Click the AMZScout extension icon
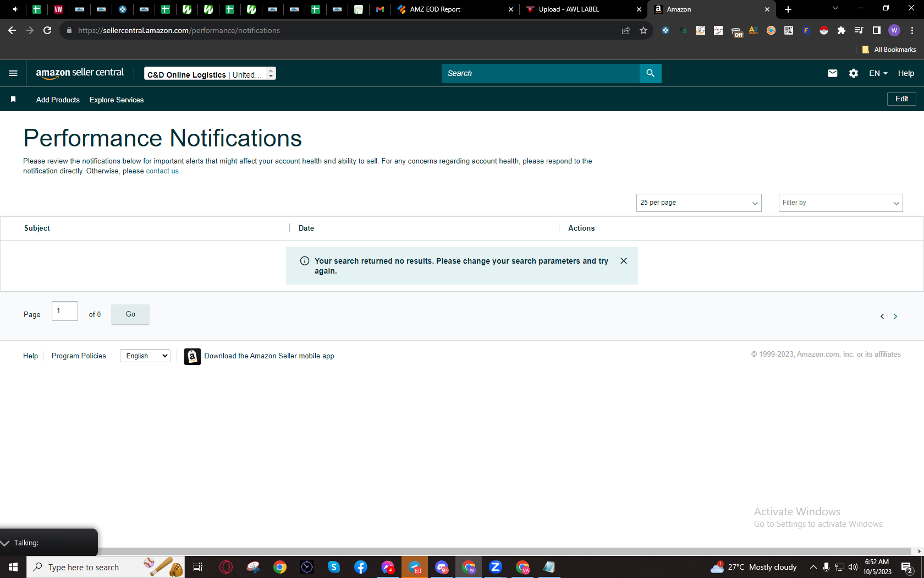 [x=754, y=30]
